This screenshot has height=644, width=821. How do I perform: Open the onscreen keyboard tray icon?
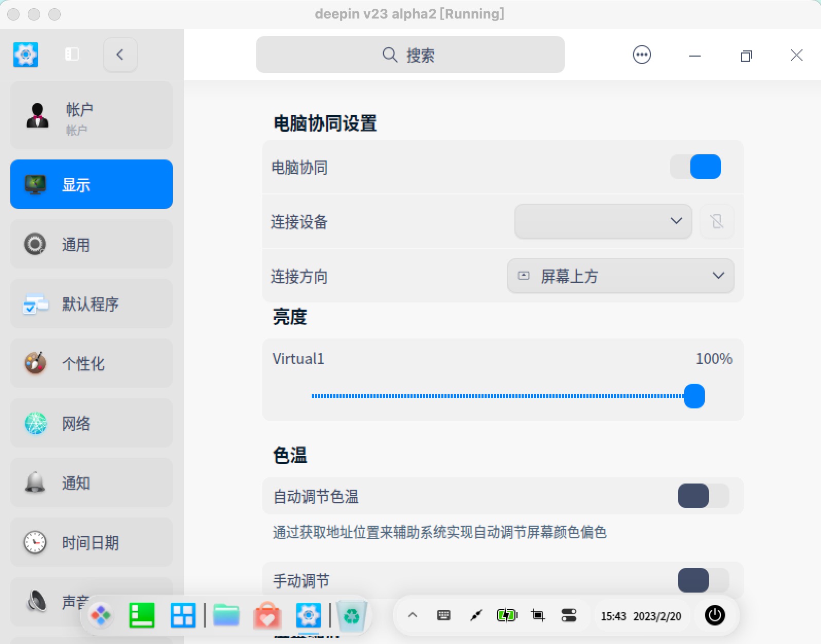point(443,615)
